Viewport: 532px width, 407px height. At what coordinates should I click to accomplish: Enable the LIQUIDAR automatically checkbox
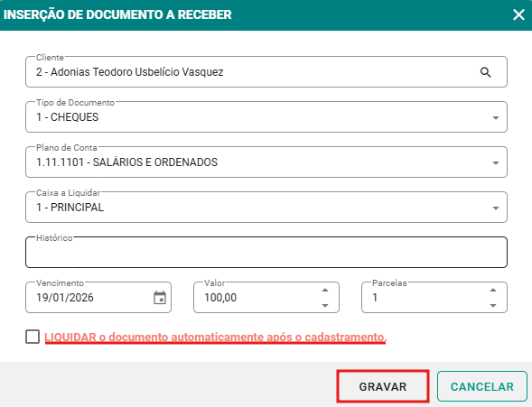tap(33, 337)
